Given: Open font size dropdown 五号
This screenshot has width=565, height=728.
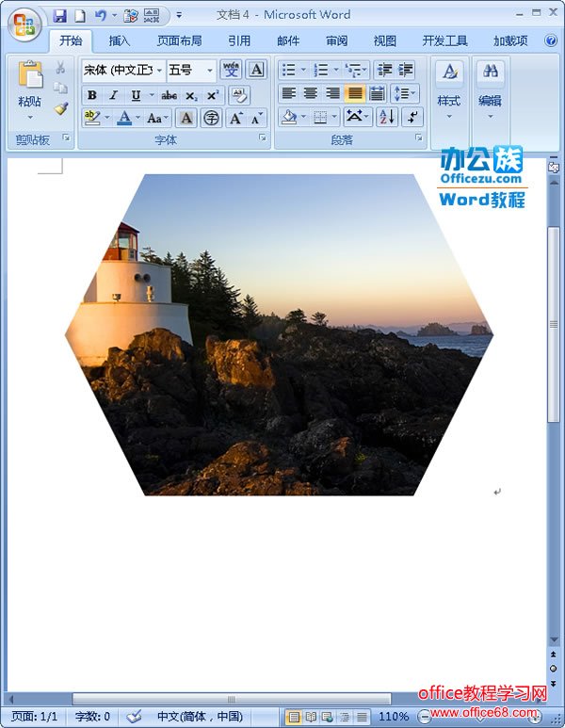Looking at the screenshot, I should [210, 71].
